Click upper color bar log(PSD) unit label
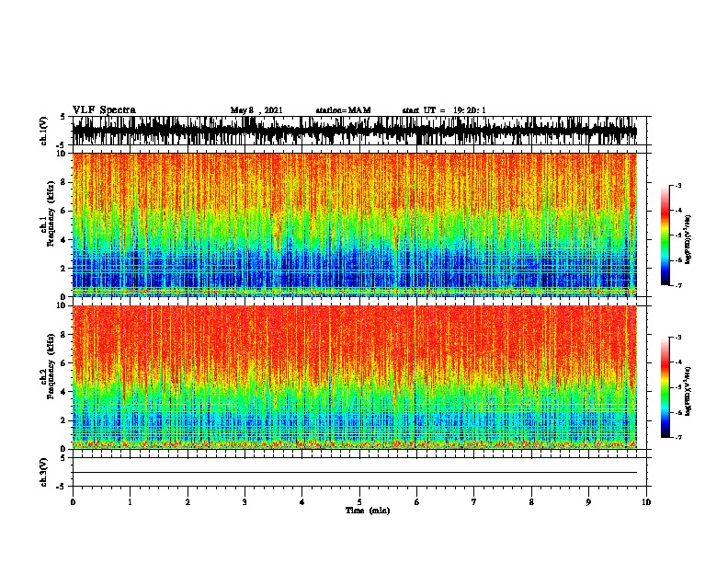 pos(688,239)
